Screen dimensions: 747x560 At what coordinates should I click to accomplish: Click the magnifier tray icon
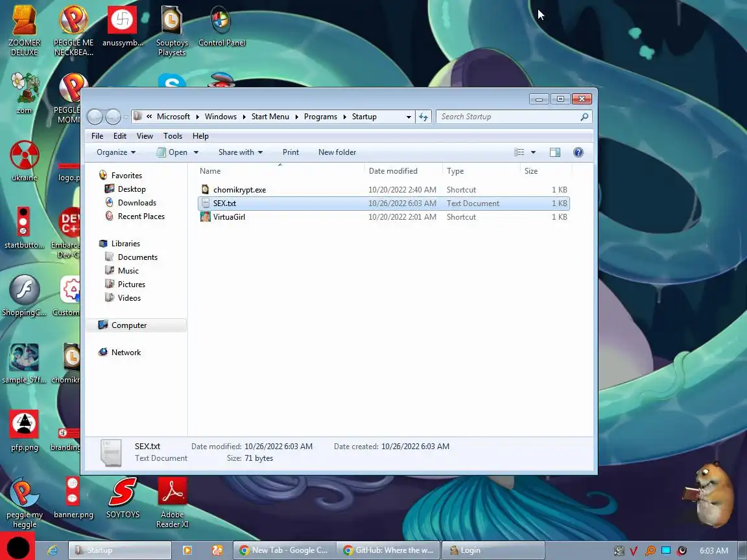click(650, 550)
